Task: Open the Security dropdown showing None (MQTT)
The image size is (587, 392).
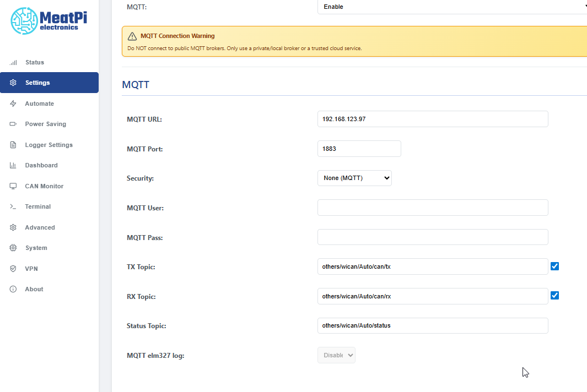Action: 354,178
